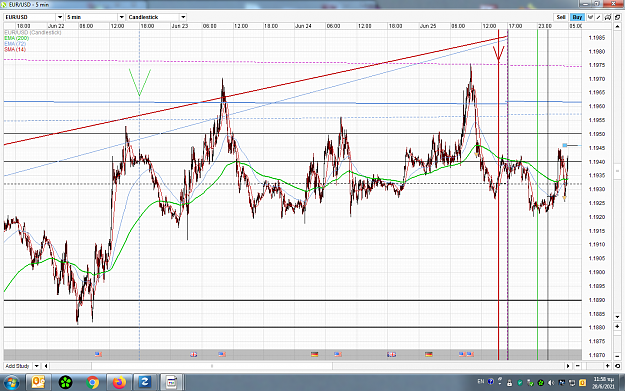Click the Jun 23 date label on time axis
This screenshot has width=625, height=391.
(180, 26)
